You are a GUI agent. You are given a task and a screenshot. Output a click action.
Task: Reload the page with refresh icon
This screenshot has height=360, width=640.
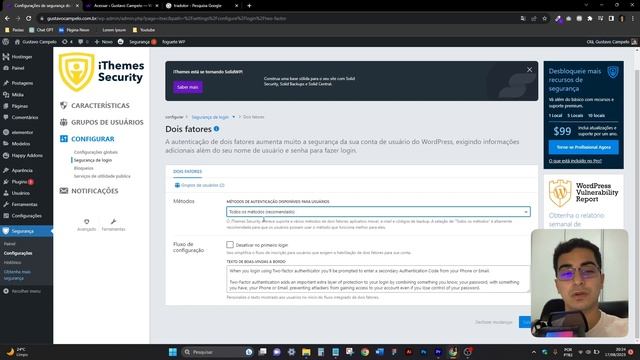28,18
